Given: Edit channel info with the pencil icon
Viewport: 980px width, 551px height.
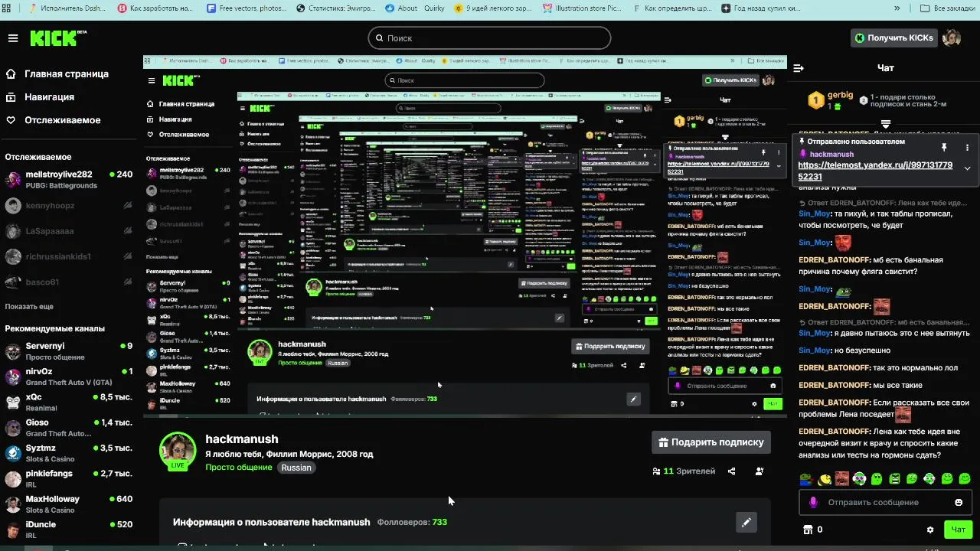Looking at the screenshot, I should pyautogui.click(x=746, y=522).
